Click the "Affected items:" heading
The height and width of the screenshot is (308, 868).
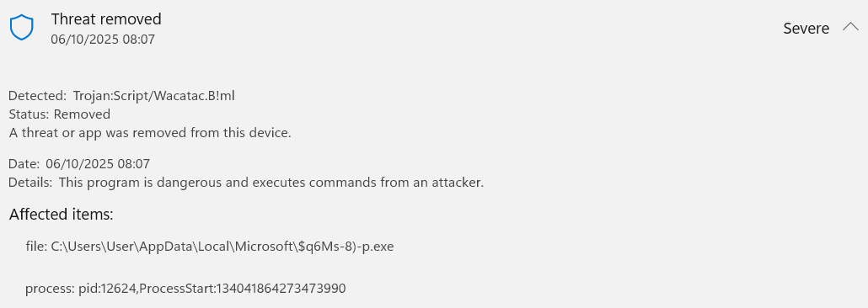(x=62, y=214)
